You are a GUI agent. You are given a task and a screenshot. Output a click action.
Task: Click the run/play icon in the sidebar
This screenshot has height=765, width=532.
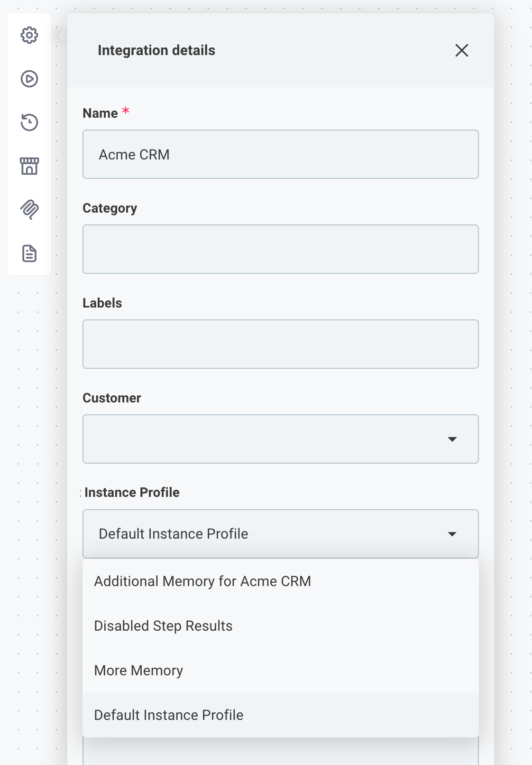pyautogui.click(x=29, y=79)
